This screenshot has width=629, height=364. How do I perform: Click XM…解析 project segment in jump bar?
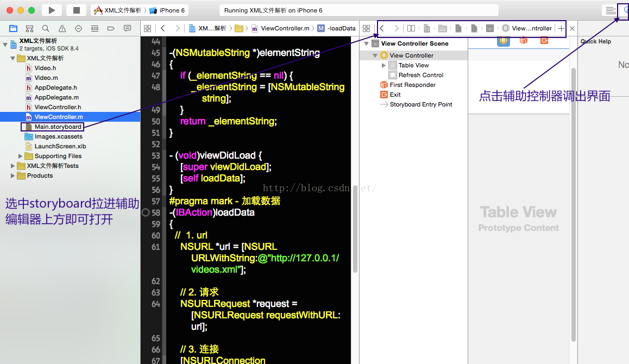[207, 28]
